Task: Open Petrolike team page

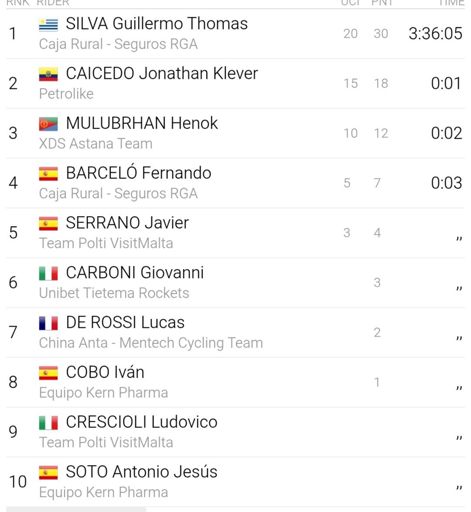Action: 66,94
